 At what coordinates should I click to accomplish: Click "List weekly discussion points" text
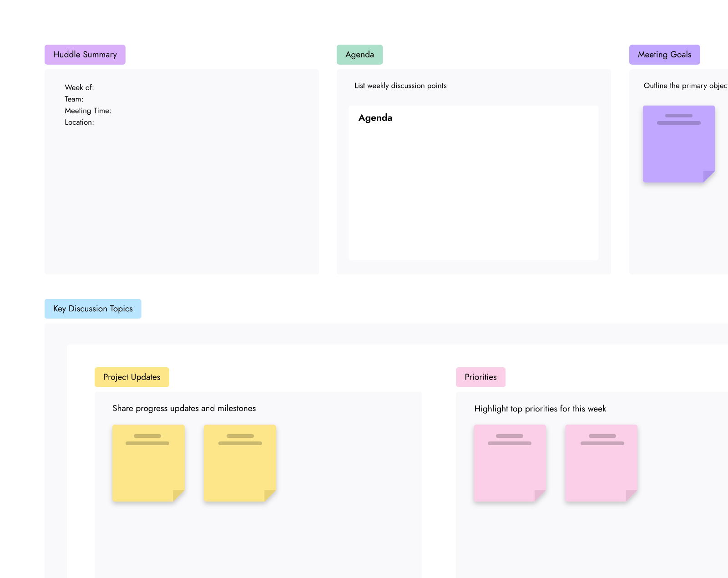[400, 86]
